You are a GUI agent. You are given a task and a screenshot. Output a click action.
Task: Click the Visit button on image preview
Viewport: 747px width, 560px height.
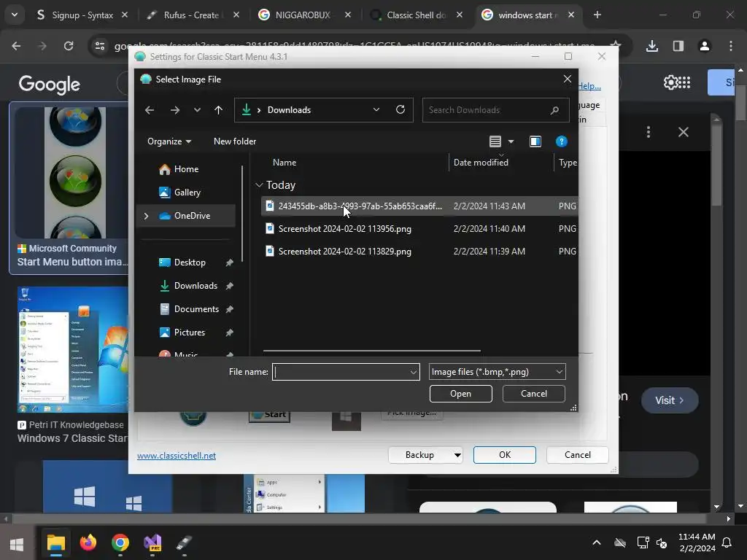pyautogui.click(x=670, y=400)
